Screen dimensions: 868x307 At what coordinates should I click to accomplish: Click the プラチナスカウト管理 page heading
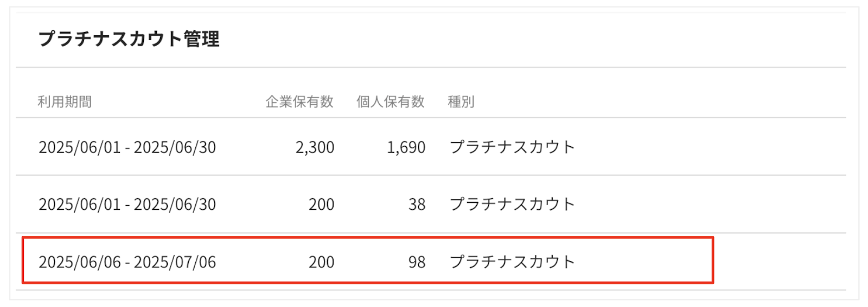click(x=129, y=39)
